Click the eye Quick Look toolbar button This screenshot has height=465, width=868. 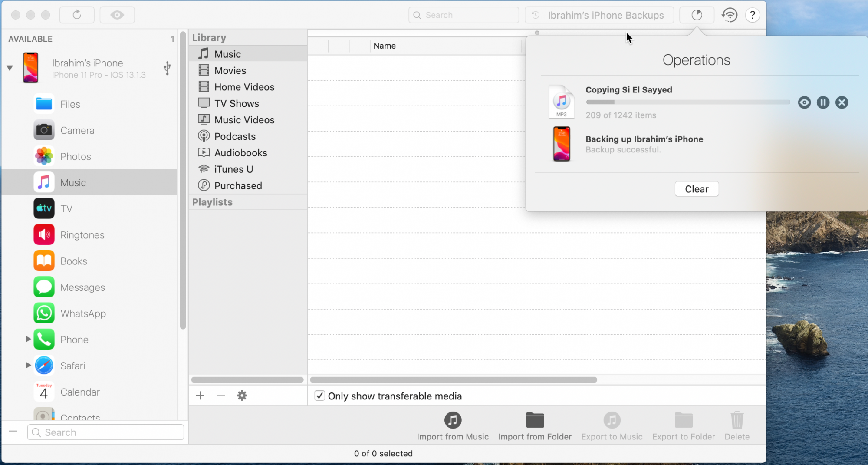[117, 15]
